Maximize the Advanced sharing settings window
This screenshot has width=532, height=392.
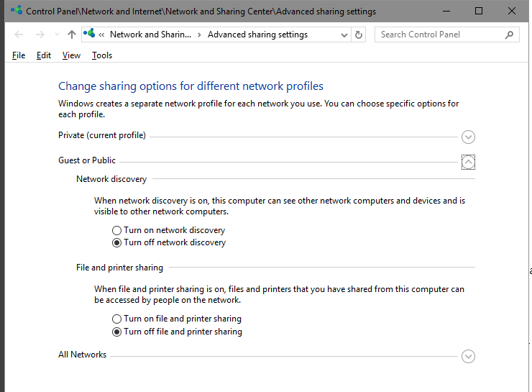click(x=479, y=12)
